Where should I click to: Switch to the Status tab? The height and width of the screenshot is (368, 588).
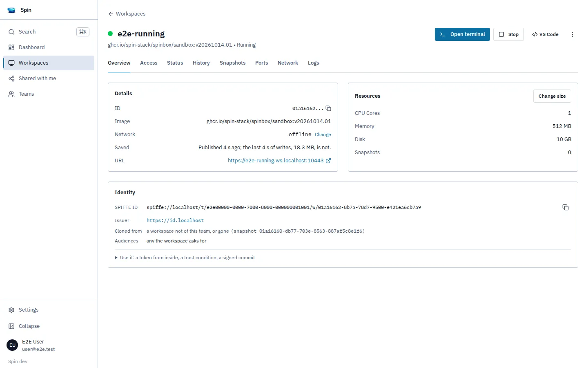tap(175, 63)
